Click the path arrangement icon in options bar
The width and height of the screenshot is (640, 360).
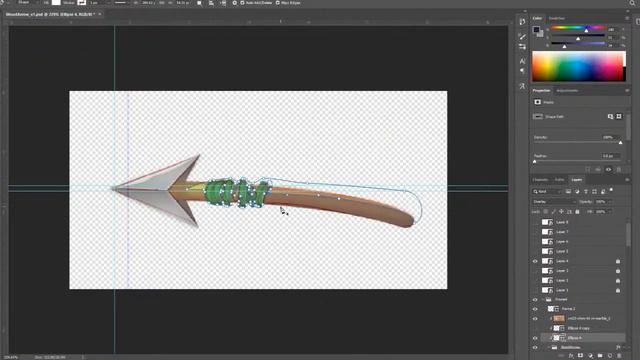pos(223,3)
